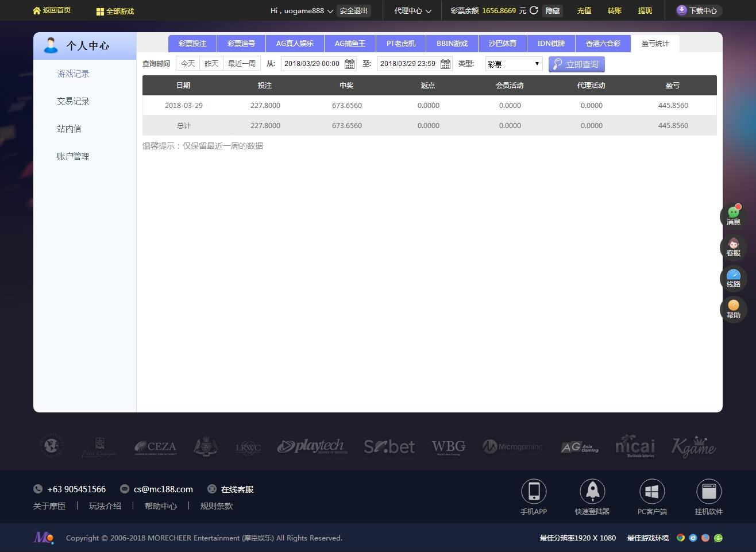Expand the 代理中心 dropdown menu

point(429,11)
